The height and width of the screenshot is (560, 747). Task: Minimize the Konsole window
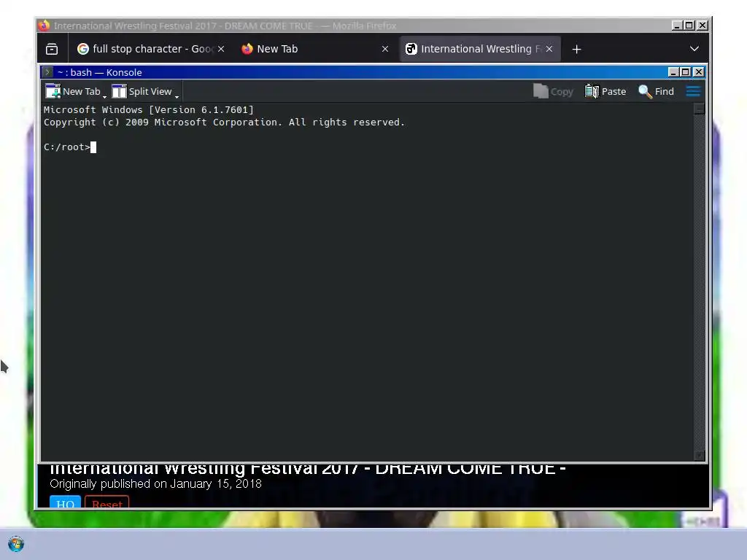click(673, 72)
